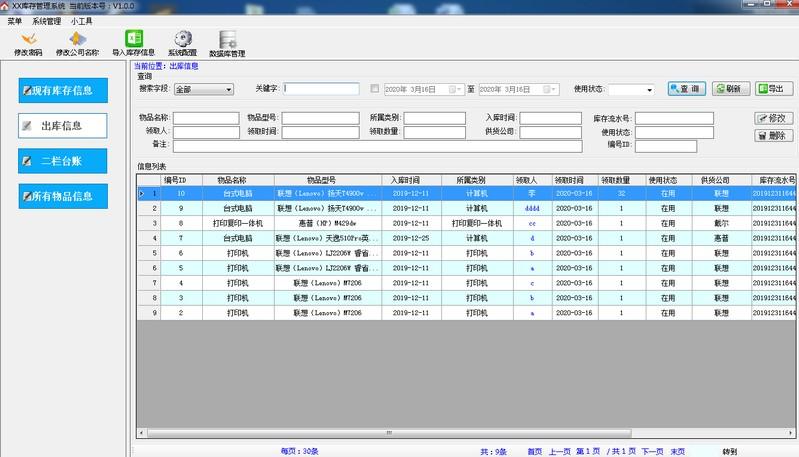
Task: Open the end date picker dropdown
Action: point(550,90)
